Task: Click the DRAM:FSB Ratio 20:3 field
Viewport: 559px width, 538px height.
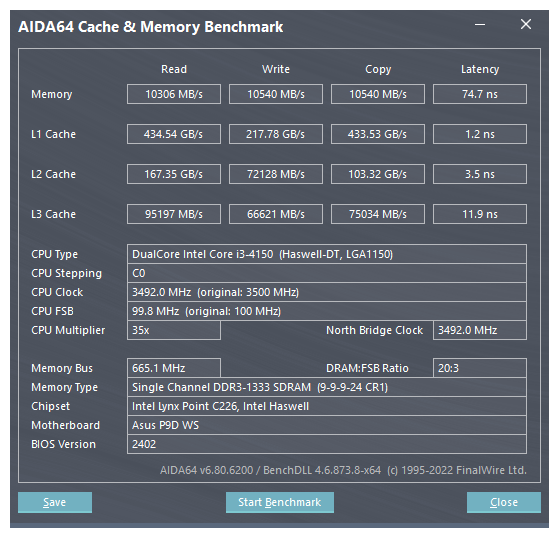Action: pos(480,368)
